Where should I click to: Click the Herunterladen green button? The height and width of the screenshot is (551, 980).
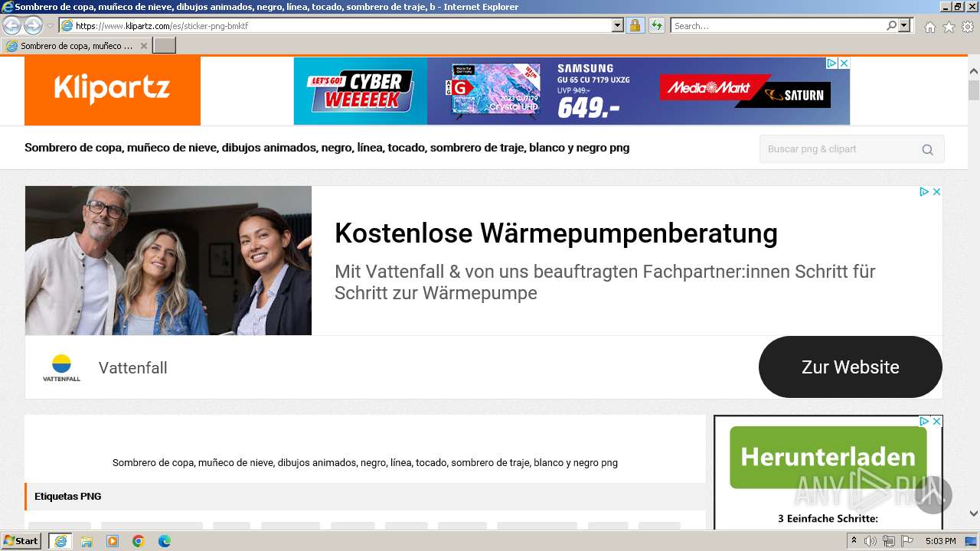(x=828, y=457)
